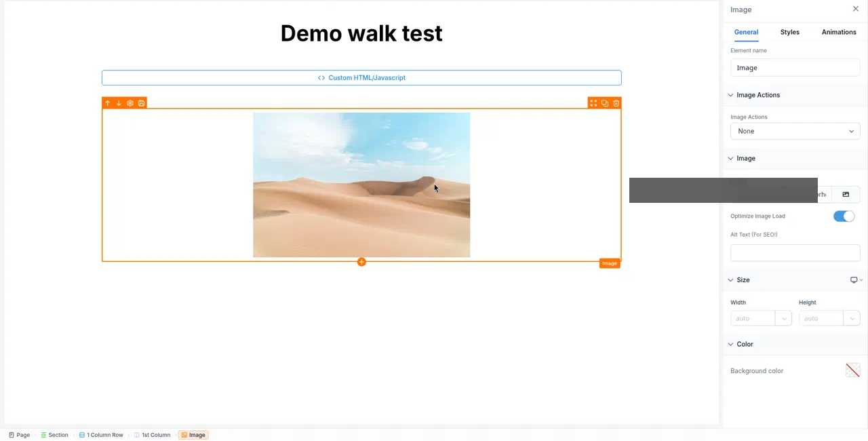
Task: Click the Alt Text input field
Action: (795, 252)
